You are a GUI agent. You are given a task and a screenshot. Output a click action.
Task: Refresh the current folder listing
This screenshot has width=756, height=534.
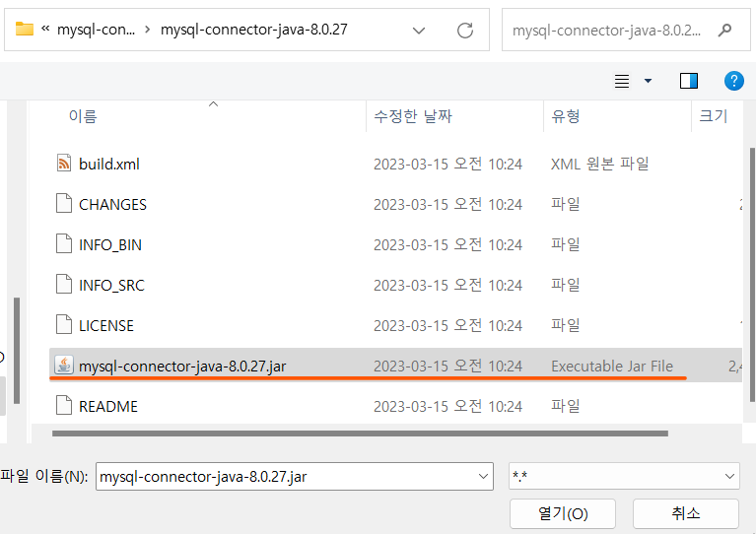[465, 31]
